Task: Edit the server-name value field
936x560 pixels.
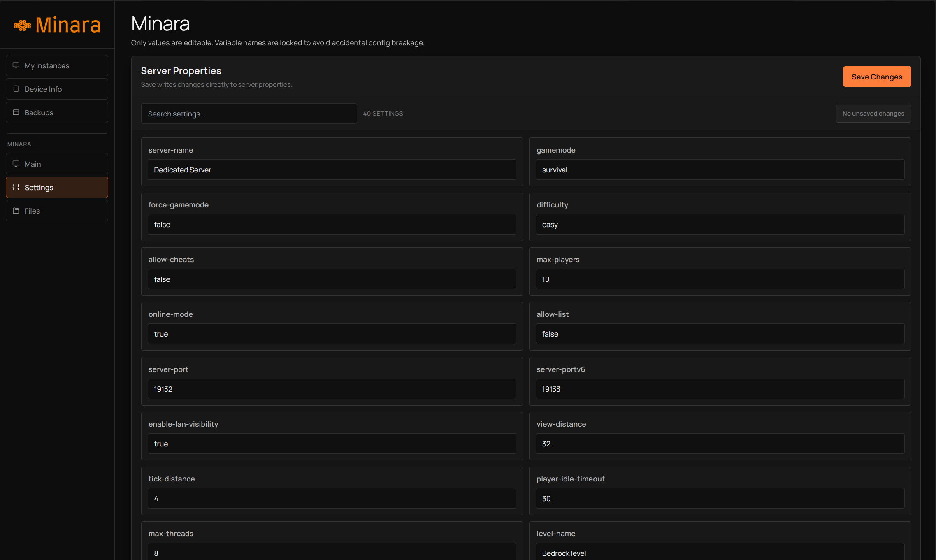Action: pyautogui.click(x=332, y=170)
